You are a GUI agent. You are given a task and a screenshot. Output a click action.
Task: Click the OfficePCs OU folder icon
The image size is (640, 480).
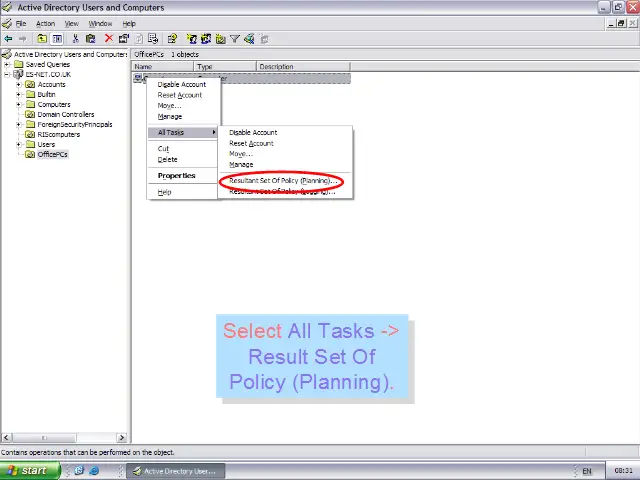(x=30, y=154)
